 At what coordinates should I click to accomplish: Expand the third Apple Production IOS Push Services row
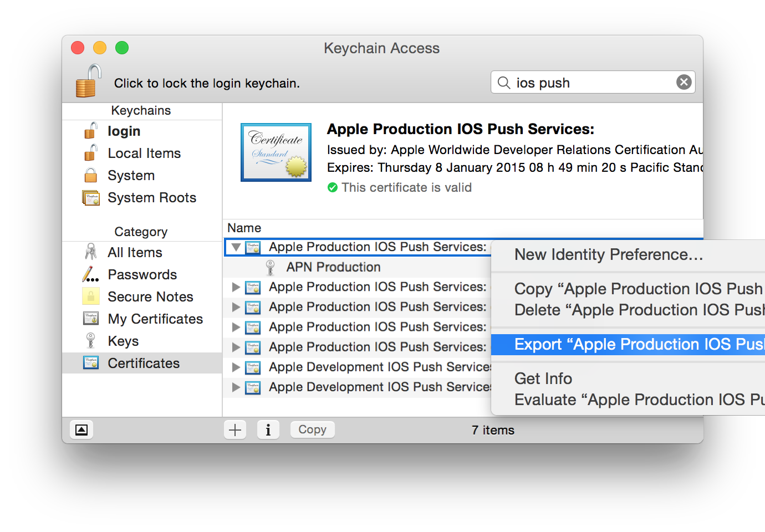[236, 307]
